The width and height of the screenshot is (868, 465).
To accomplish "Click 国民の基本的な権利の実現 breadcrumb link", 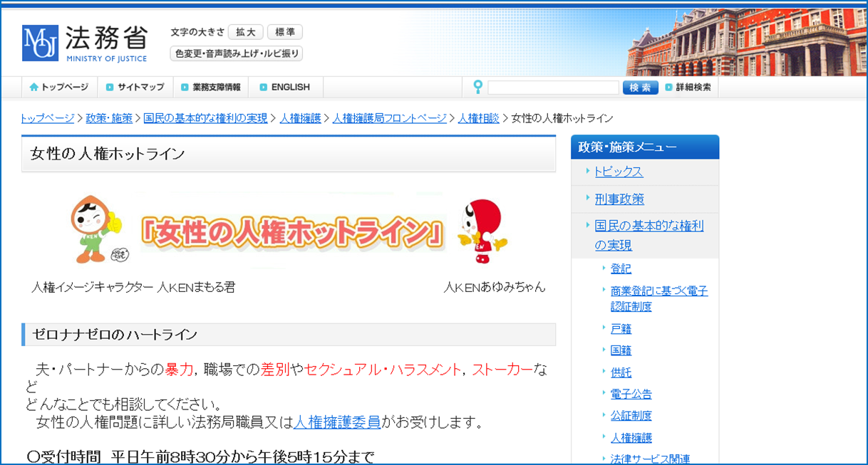I will [205, 118].
